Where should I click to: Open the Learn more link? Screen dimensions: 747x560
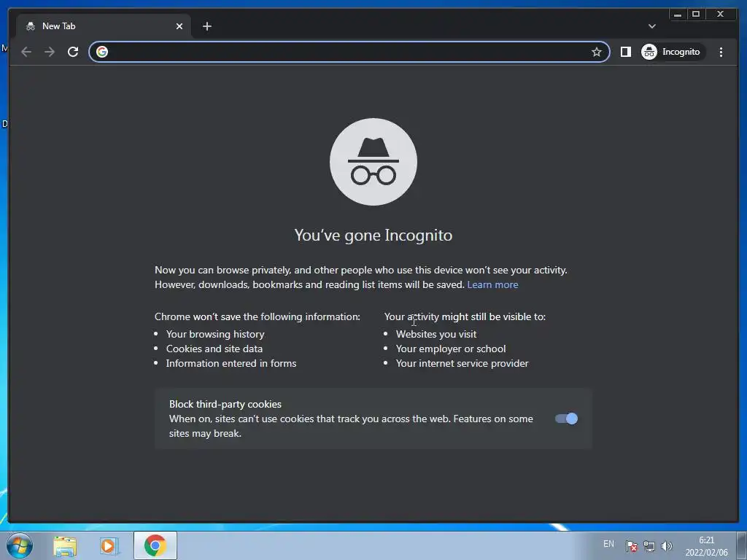pyautogui.click(x=492, y=285)
